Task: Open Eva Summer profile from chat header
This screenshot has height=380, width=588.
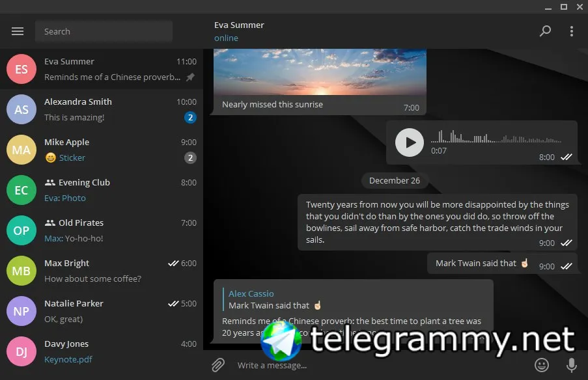Action: point(239,25)
